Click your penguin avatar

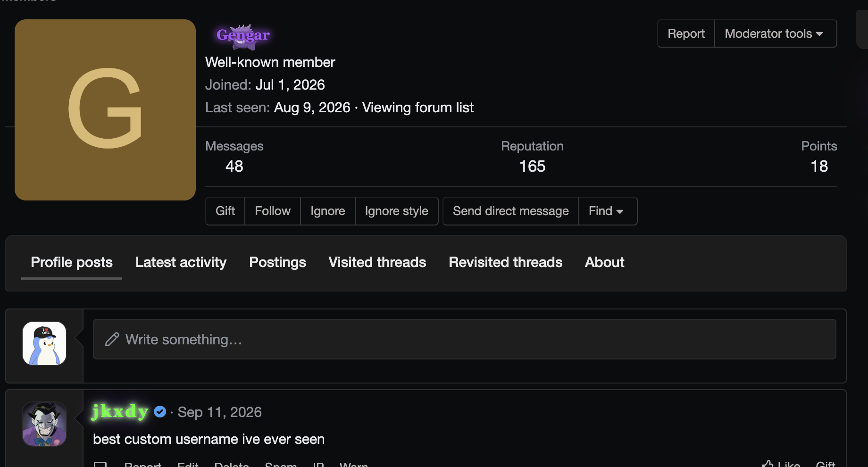44,343
